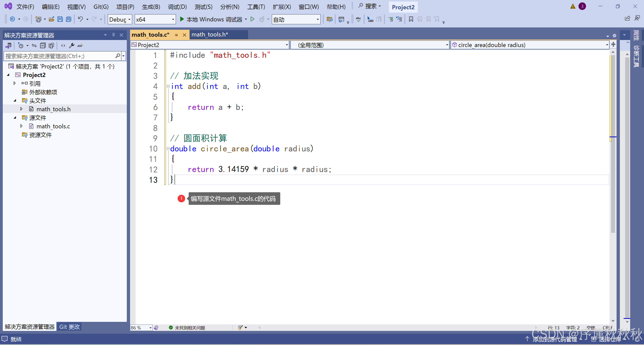Open the 生成(B) menu

(151, 7)
